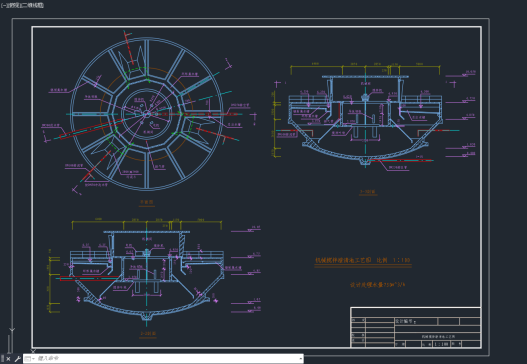527x364 pixels.
Task: Close the command line window
Action: (8, 359)
